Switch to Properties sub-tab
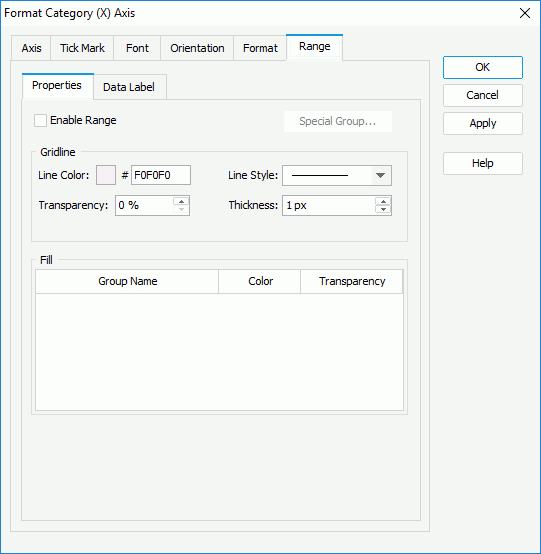541x554 pixels. tap(57, 86)
